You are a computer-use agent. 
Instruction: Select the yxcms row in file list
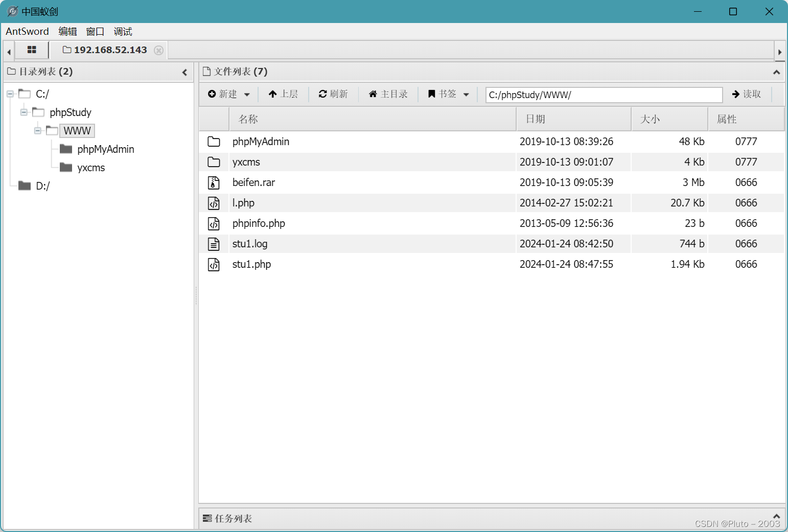coord(492,162)
